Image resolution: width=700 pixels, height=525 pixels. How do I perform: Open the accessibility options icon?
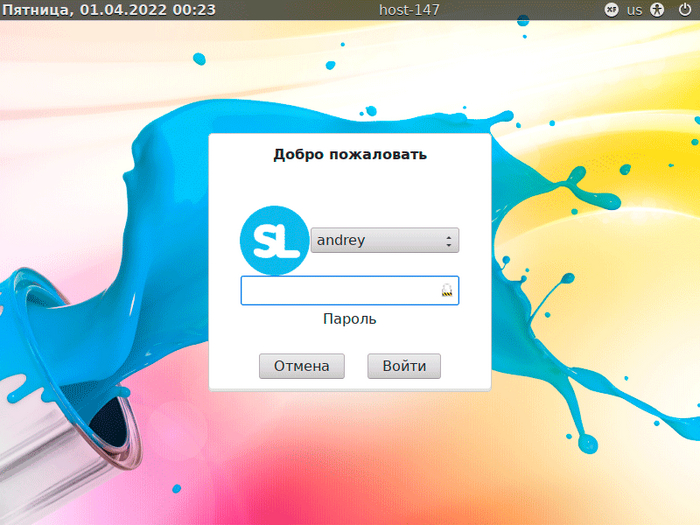tap(657, 9)
